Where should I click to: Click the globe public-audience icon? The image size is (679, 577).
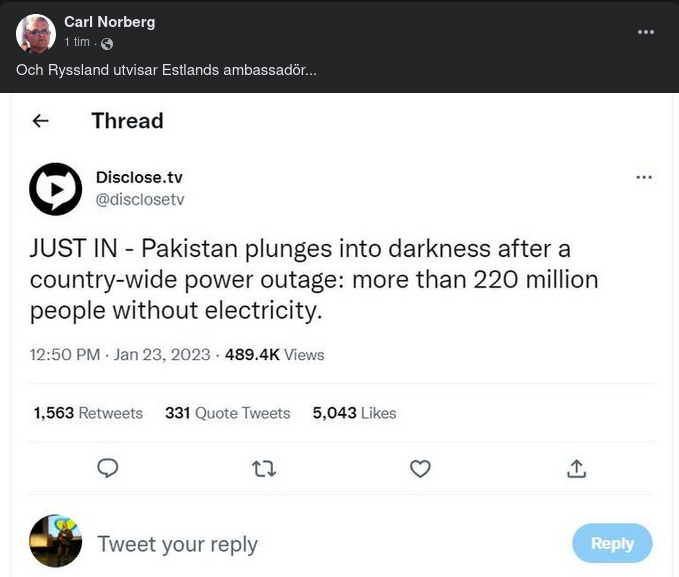(x=107, y=43)
